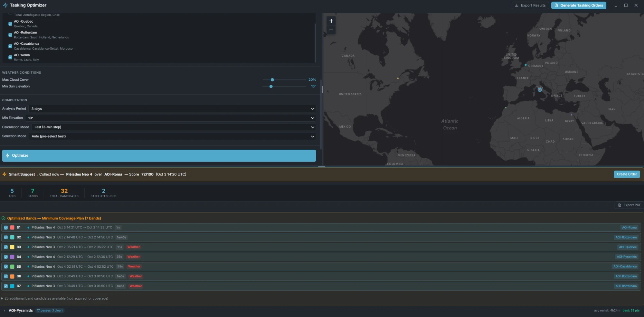Click Pléiades Neo 4 name in band B4 row
Screen dimensions: 644x317
pyautogui.click(x=43, y=257)
